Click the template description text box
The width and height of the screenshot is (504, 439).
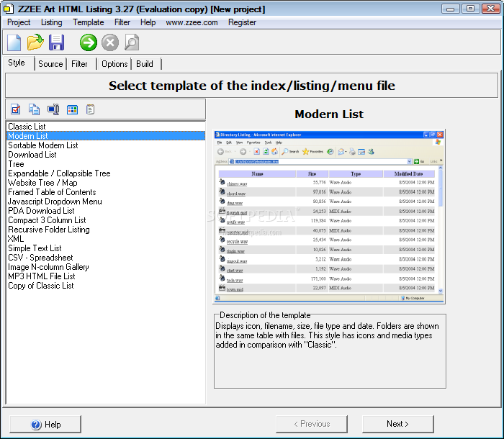[330, 352]
